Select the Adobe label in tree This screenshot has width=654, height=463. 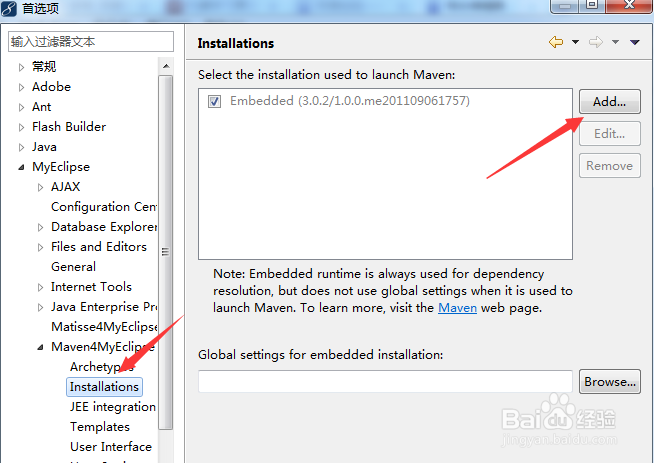[x=51, y=87]
